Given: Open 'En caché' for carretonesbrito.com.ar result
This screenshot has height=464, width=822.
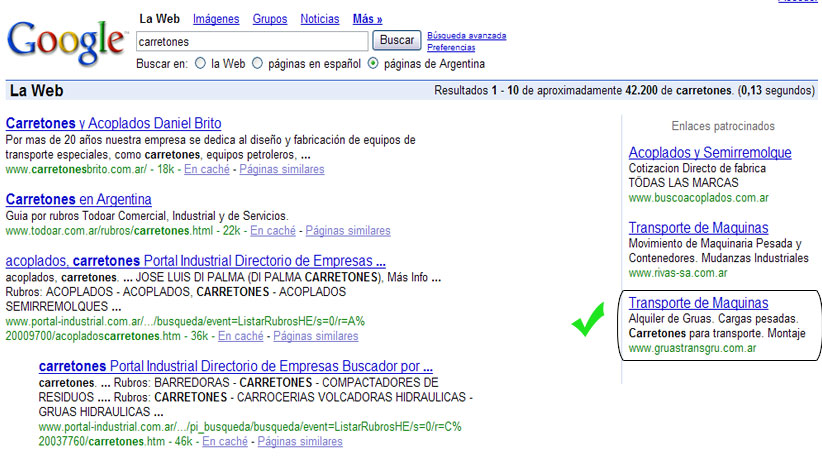Looking at the screenshot, I should (207, 169).
